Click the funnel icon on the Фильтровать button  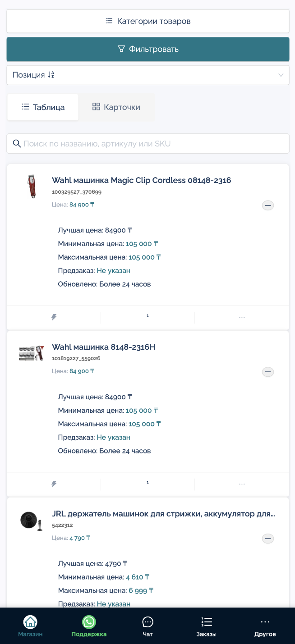121,49
